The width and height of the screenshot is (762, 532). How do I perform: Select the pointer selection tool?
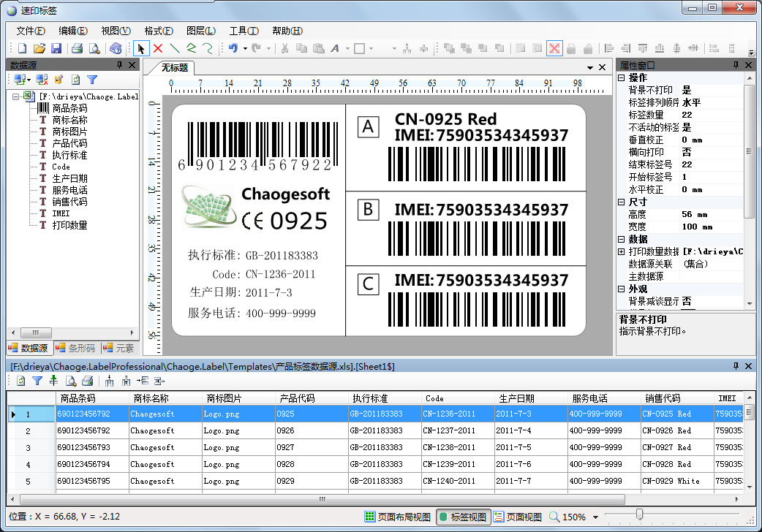pos(141,49)
